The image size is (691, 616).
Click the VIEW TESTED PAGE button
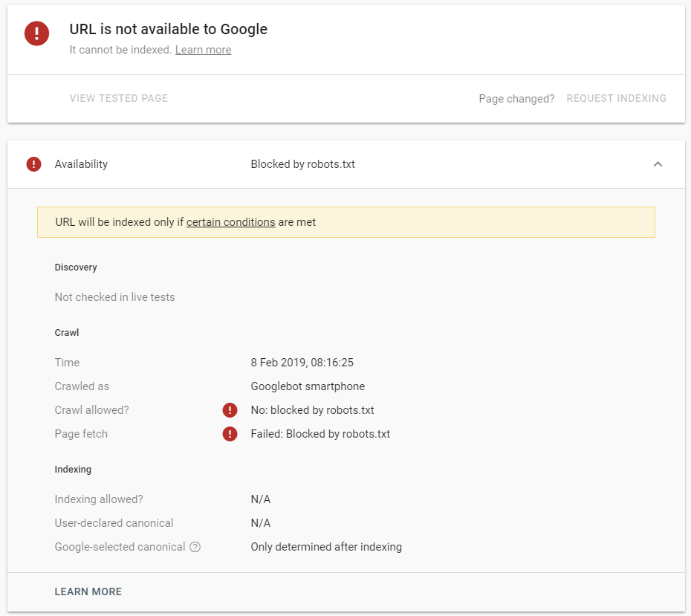pos(119,98)
